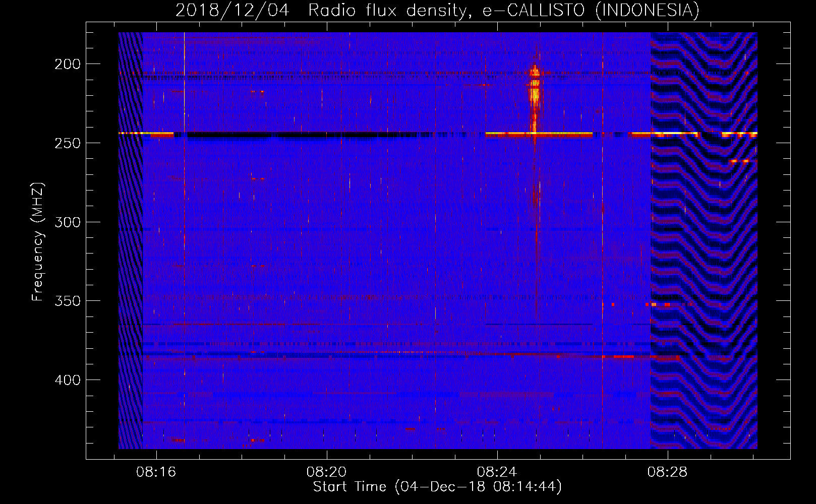
Task: Click the 250 frequency tick label
Action: [68, 143]
